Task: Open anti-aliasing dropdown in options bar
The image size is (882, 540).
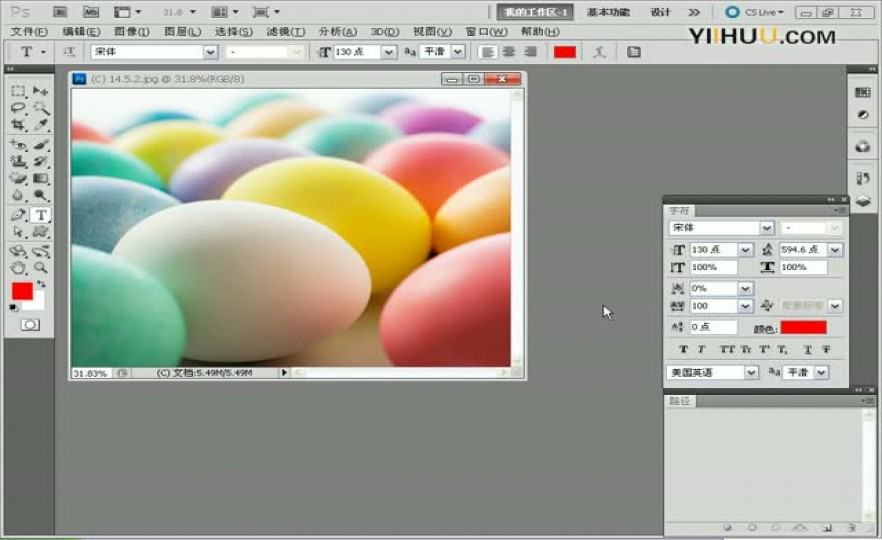Action: (x=458, y=52)
